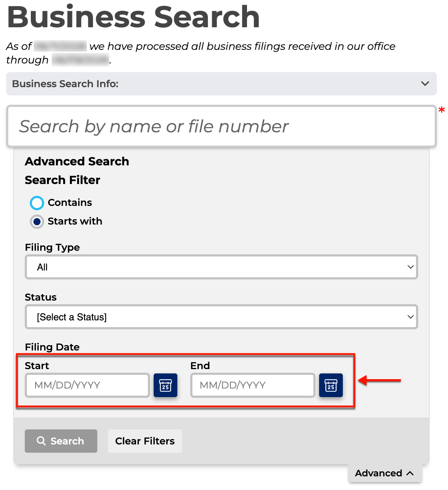Click the Status dropdown arrow
This screenshot has width=448, height=490.
(410, 317)
